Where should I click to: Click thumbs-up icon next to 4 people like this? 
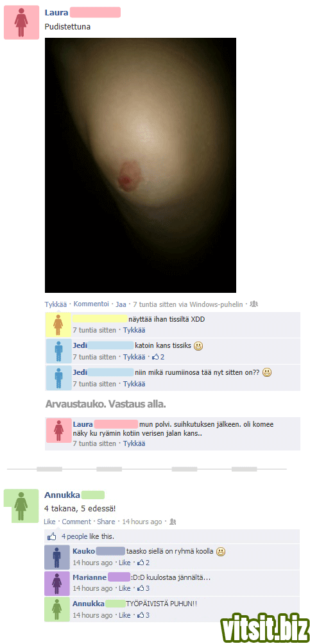[x=52, y=536]
